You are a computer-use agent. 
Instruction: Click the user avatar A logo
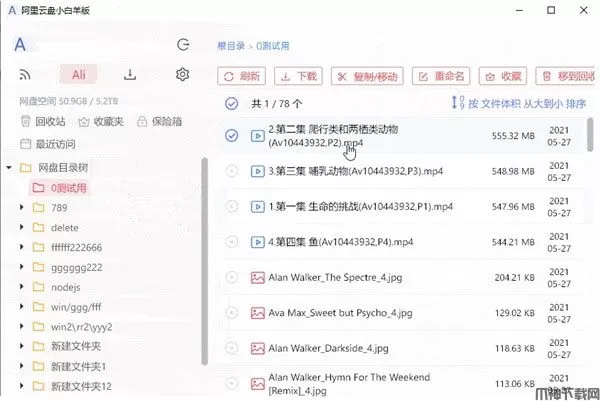coord(20,45)
